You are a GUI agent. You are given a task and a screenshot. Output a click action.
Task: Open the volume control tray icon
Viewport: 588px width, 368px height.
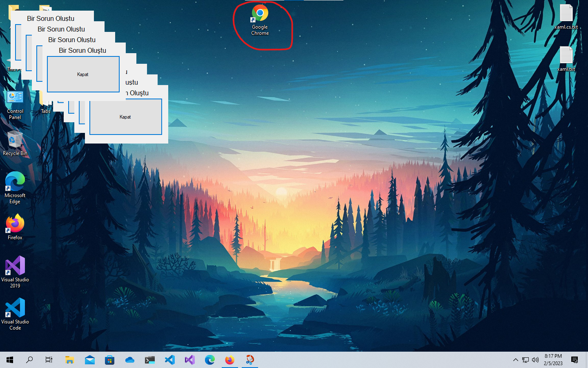tap(535, 360)
